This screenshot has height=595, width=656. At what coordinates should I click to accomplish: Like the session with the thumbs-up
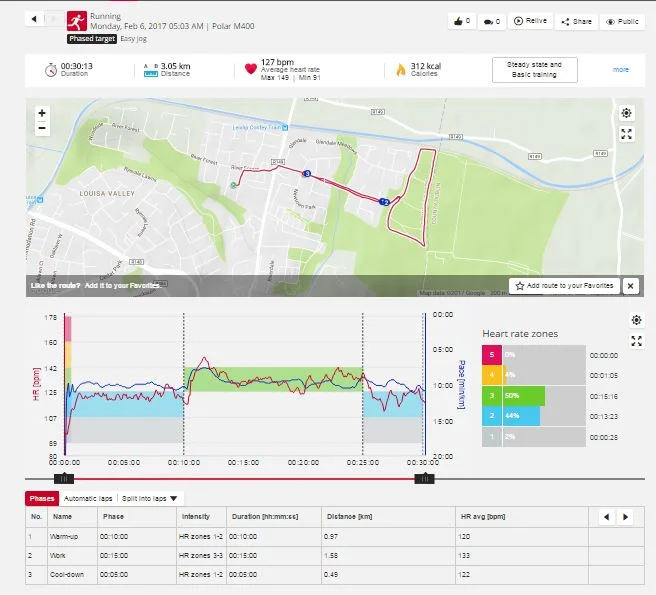point(460,20)
